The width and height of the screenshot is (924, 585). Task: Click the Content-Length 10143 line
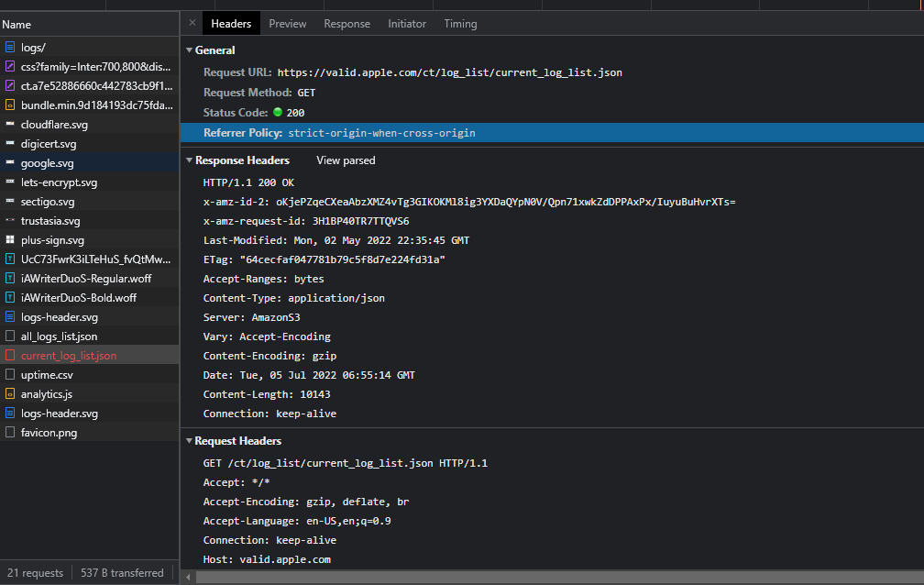tap(267, 394)
